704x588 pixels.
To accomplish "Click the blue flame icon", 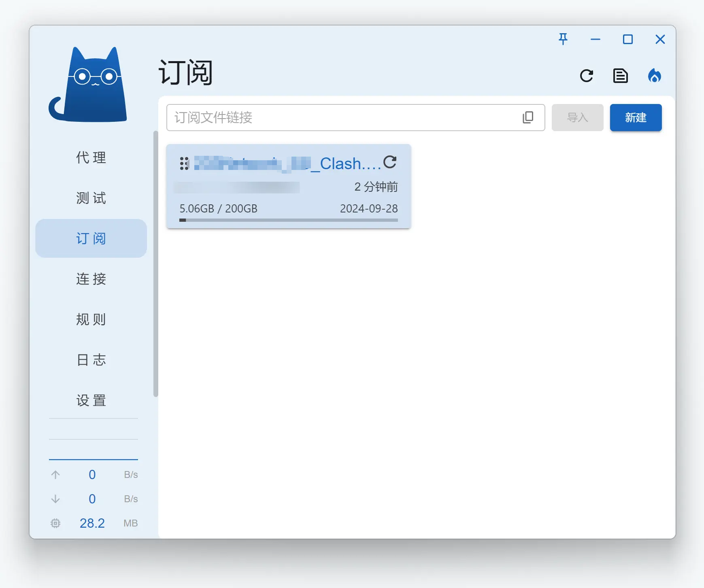I will point(654,76).
